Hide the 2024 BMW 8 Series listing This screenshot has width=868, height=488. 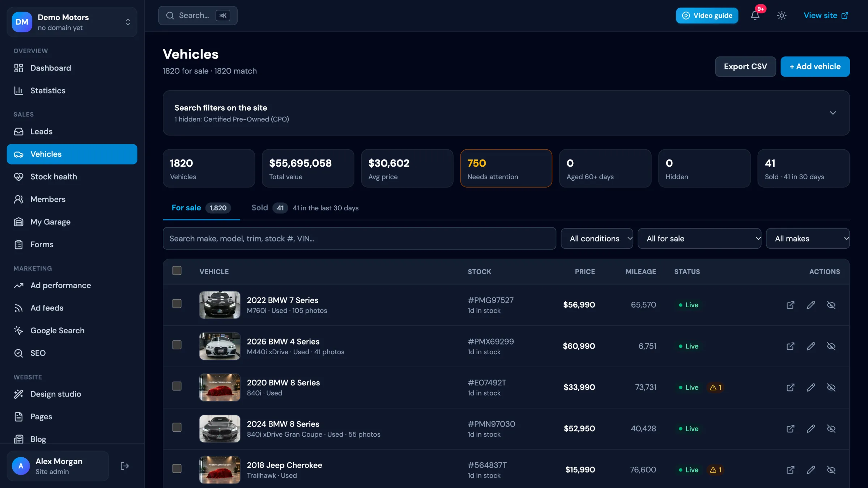pos(831,428)
